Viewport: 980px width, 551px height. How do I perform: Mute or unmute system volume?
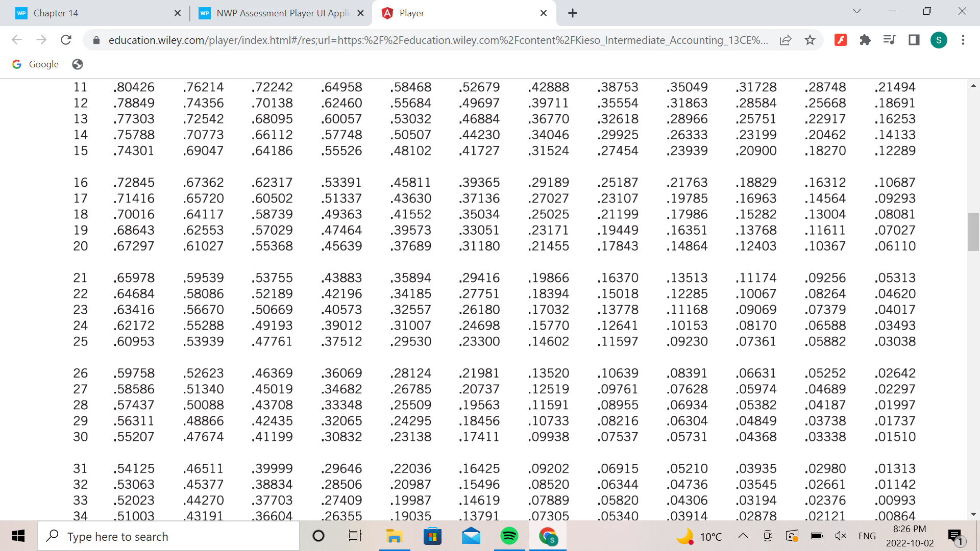840,536
